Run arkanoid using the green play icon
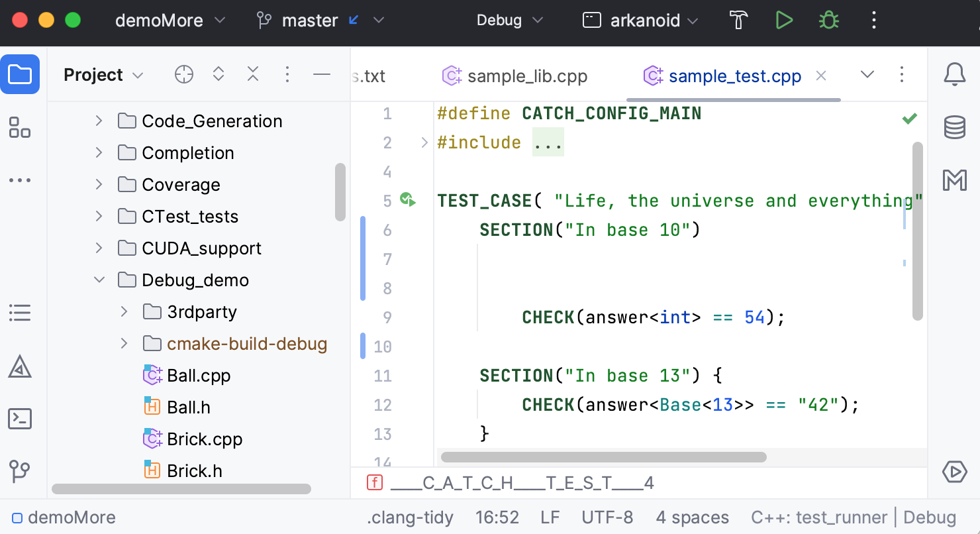 (x=784, y=20)
